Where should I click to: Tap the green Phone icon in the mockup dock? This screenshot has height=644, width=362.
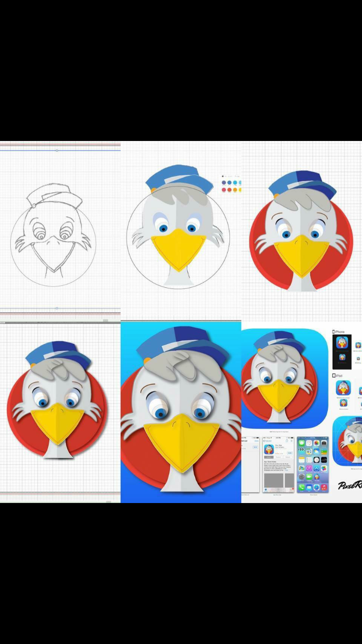click(302, 488)
